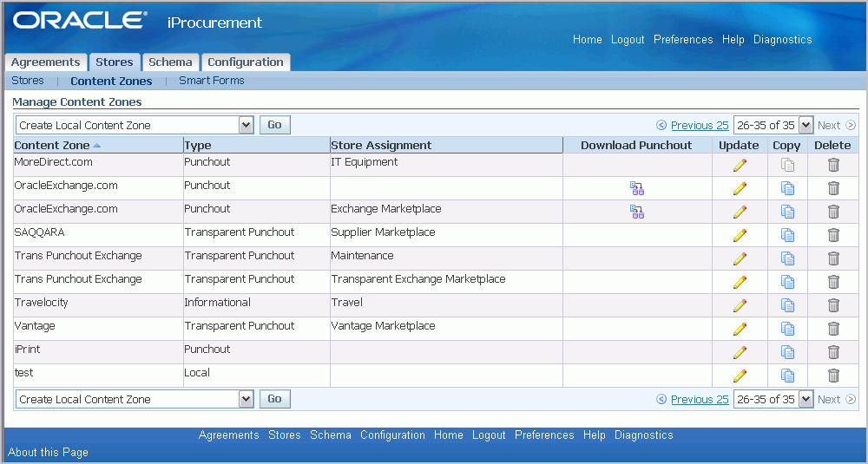Open Diagnostics in the top header

click(783, 40)
